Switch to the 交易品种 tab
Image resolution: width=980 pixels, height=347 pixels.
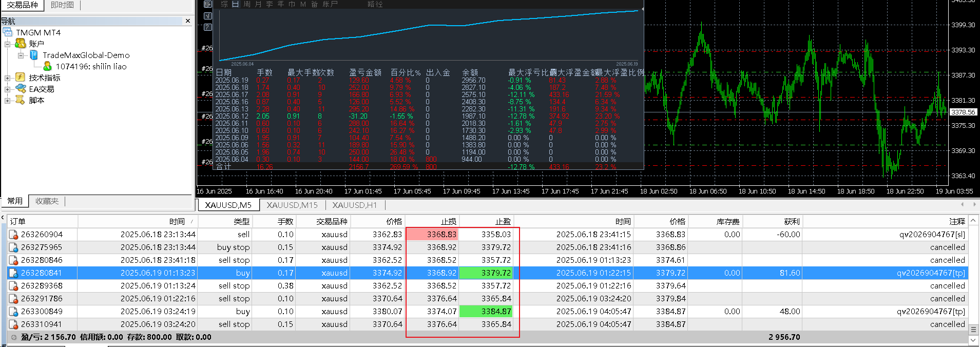pyautogui.click(x=22, y=5)
